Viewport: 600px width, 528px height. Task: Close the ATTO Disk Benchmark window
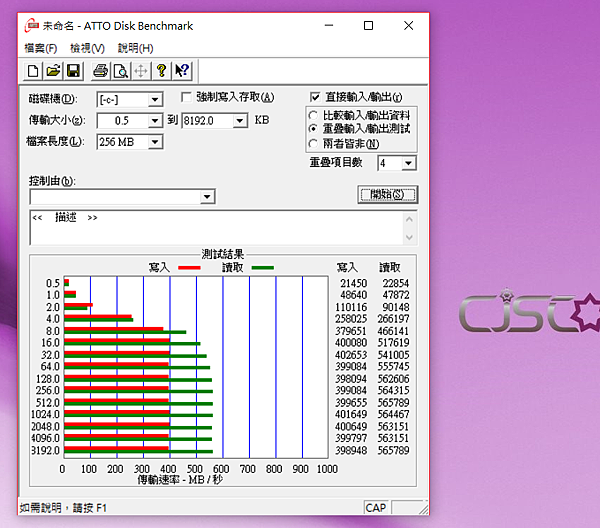pos(409,26)
